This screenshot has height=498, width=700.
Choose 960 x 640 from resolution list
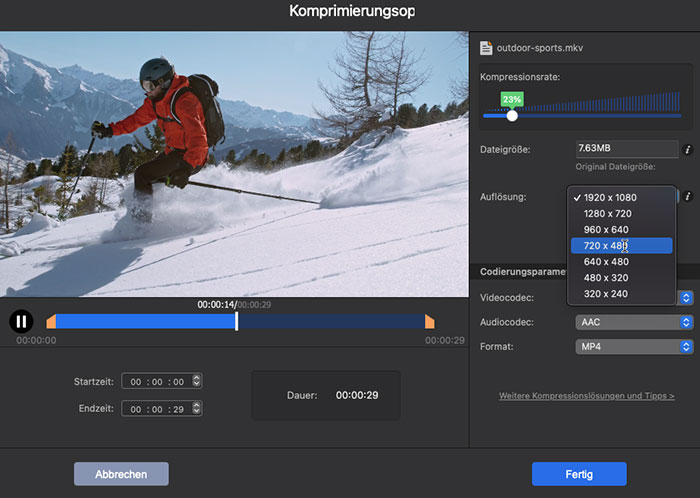(x=621, y=230)
